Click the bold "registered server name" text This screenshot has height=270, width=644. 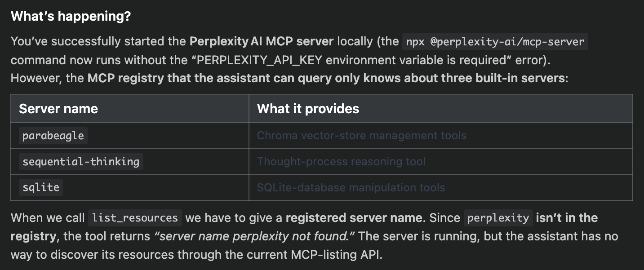(x=354, y=218)
